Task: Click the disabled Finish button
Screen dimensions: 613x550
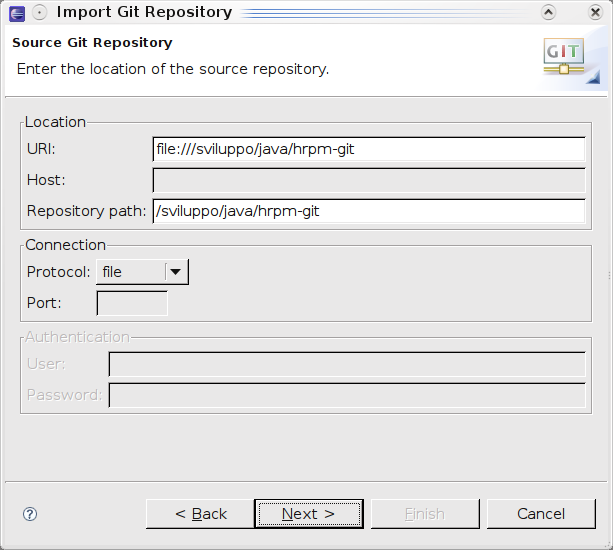Action: point(425,514)
